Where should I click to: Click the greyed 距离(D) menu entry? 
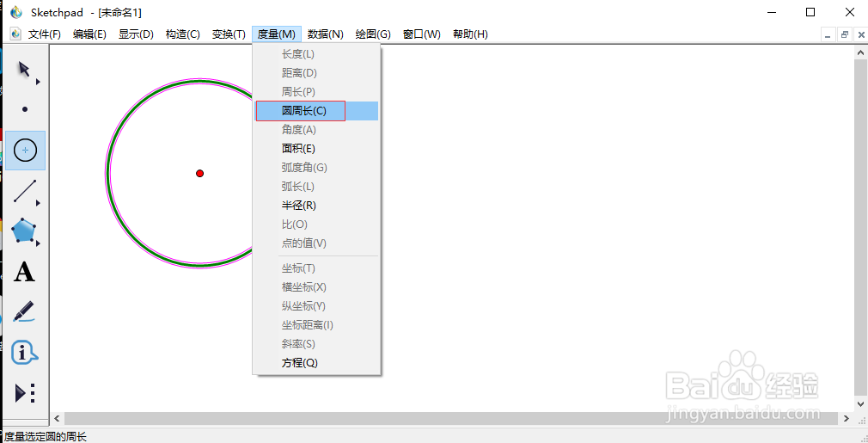click(316, 73)
